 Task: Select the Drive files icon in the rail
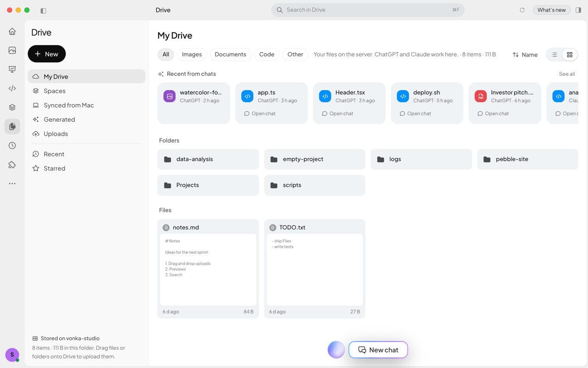tap(12, 126)
